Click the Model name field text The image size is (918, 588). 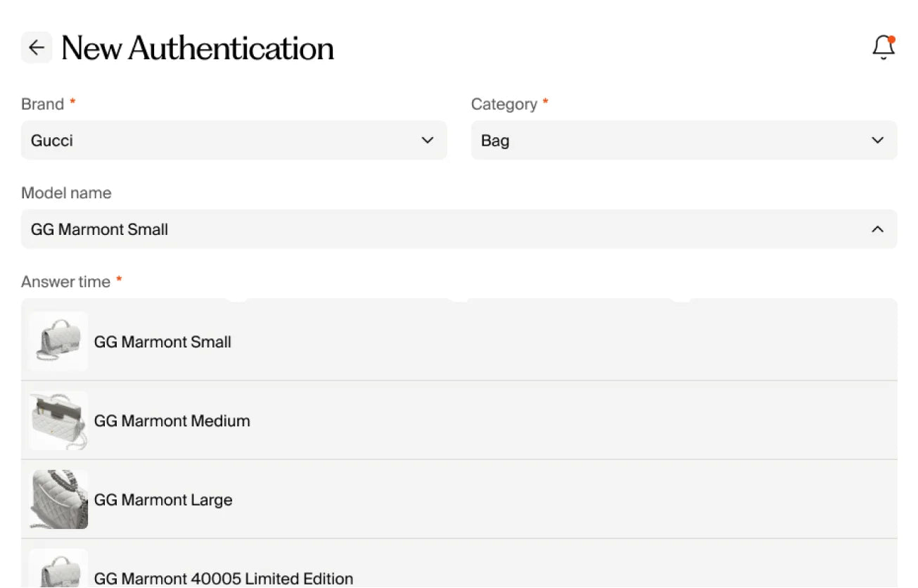pos(99,229)
